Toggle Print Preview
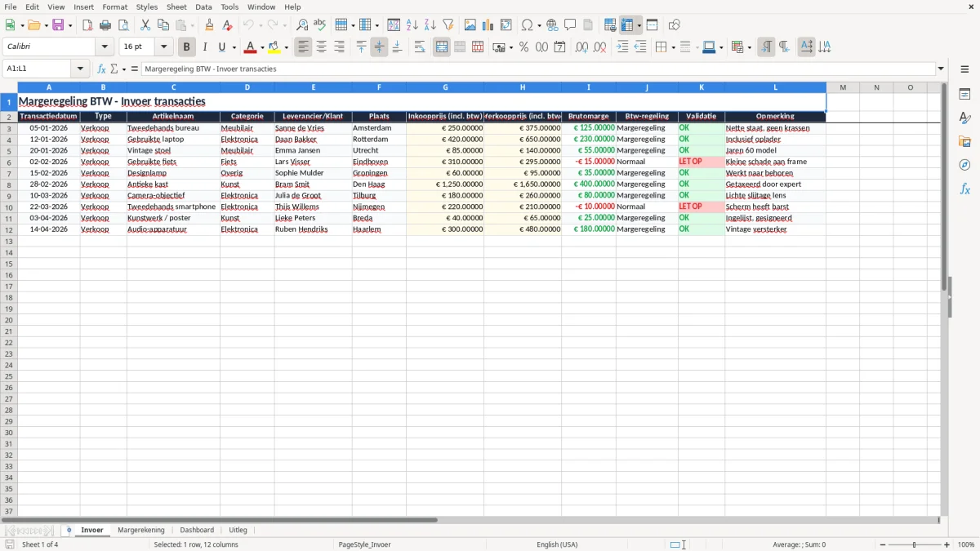980x551 pixels. coord(123,25)
